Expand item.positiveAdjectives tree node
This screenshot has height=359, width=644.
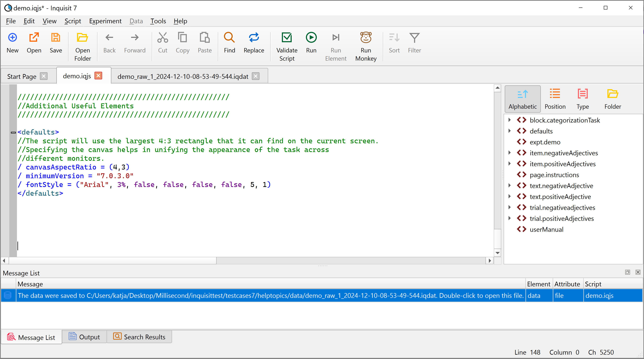[509, 164]
